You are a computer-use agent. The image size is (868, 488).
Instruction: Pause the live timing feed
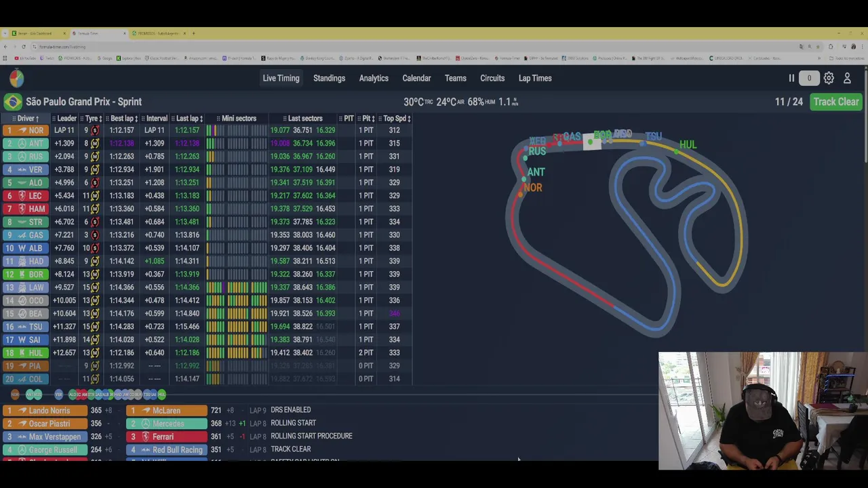click(791, 78)
